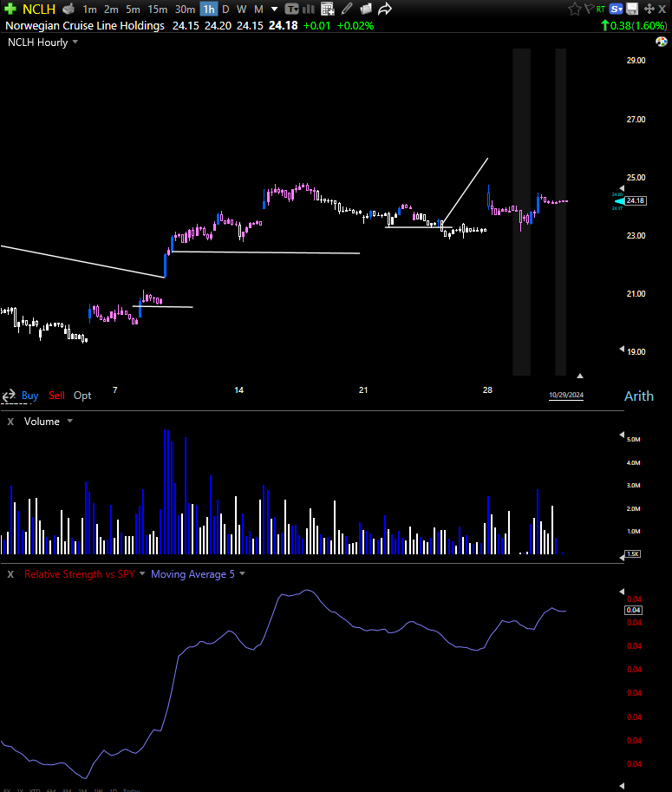
Task: Flag the symbol with the flag icon
Action: click(x=589, y=9)
